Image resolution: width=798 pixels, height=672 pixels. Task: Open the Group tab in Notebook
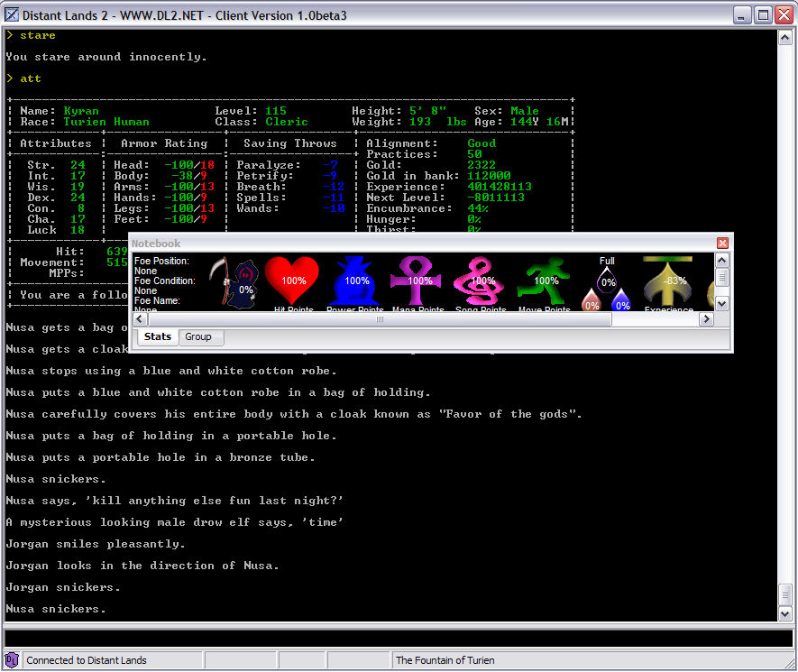[x=198, y=336]
